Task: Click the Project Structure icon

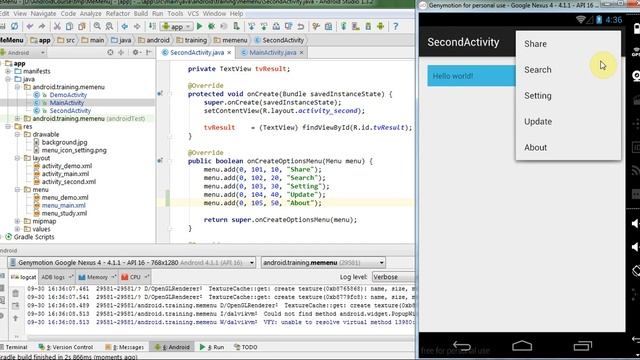Action: [x=329, y=27]
